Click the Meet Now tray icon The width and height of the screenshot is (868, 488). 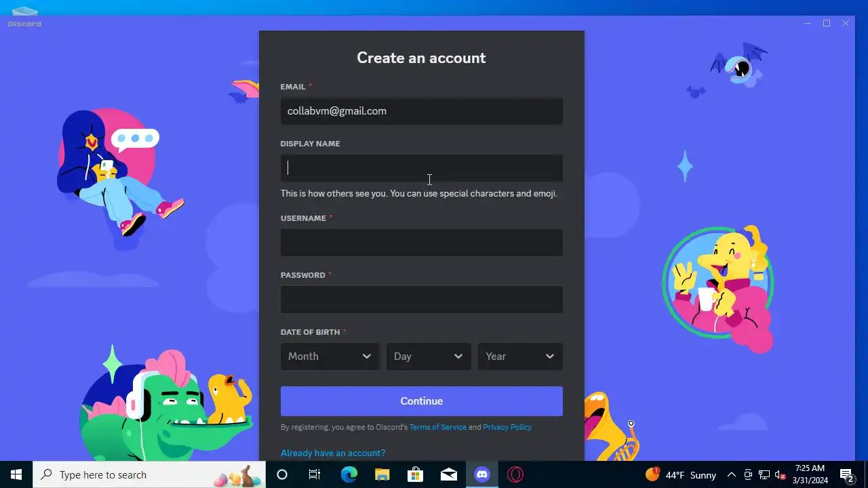click(748, 475)
